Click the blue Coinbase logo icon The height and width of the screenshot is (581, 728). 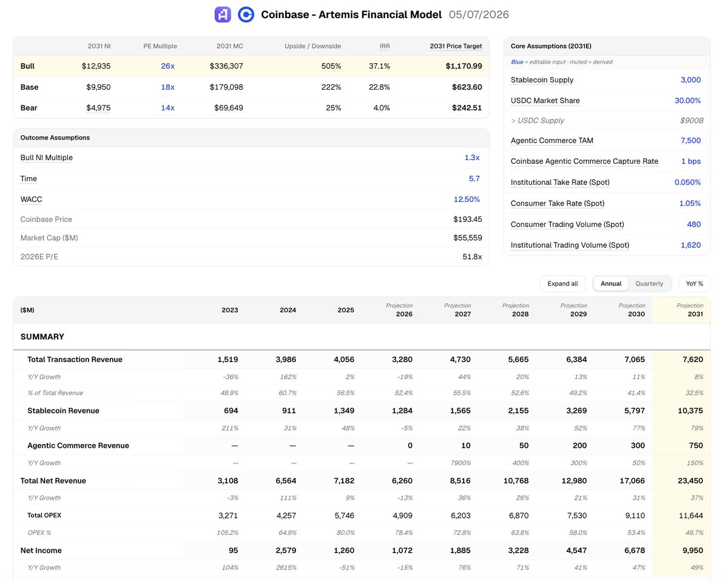(x=246, y=15)
